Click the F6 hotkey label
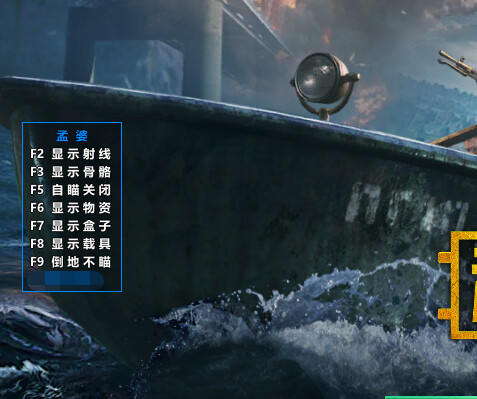 point(37,208)
